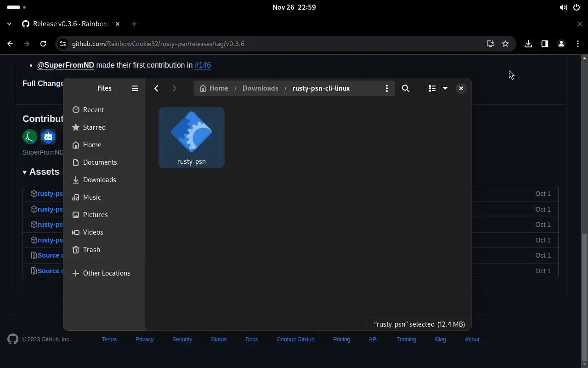Reload the GitHub page

tap(43, 44)
